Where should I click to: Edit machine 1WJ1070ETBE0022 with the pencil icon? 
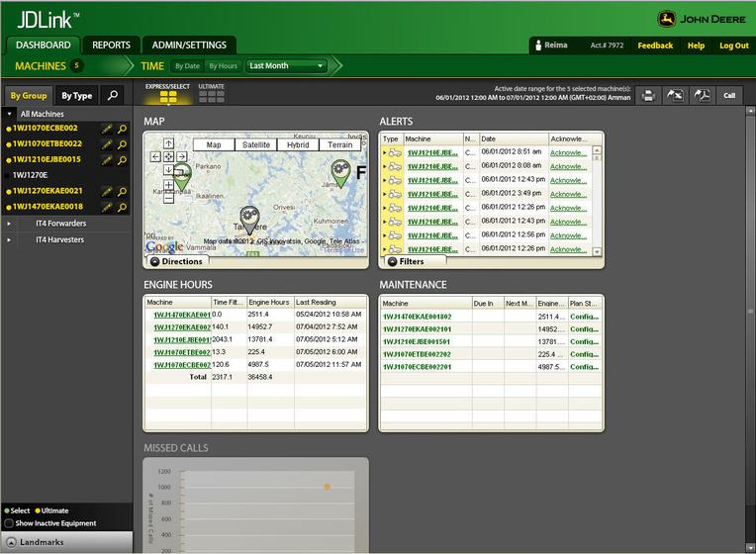point(107,144)
